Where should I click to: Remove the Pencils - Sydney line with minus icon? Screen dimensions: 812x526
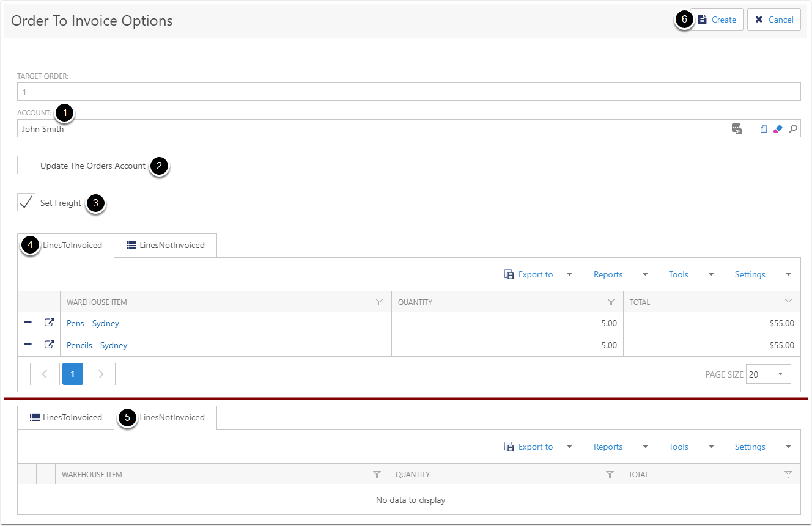click(28, 344)
